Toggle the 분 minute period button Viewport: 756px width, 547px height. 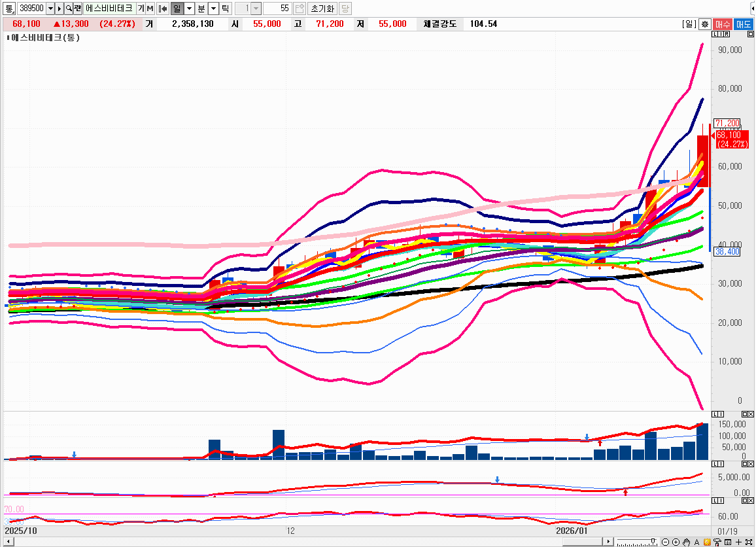pos(201,9)
